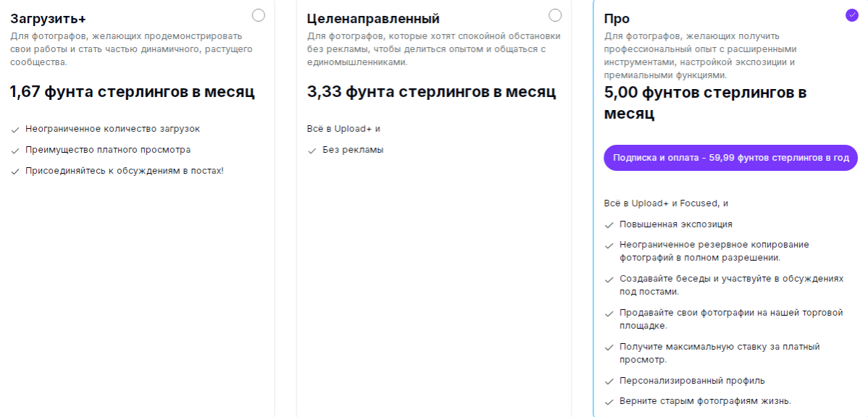Select the Целенаправленный plan radio button
The height and width of the screenshot is (417, 868).
555,15
